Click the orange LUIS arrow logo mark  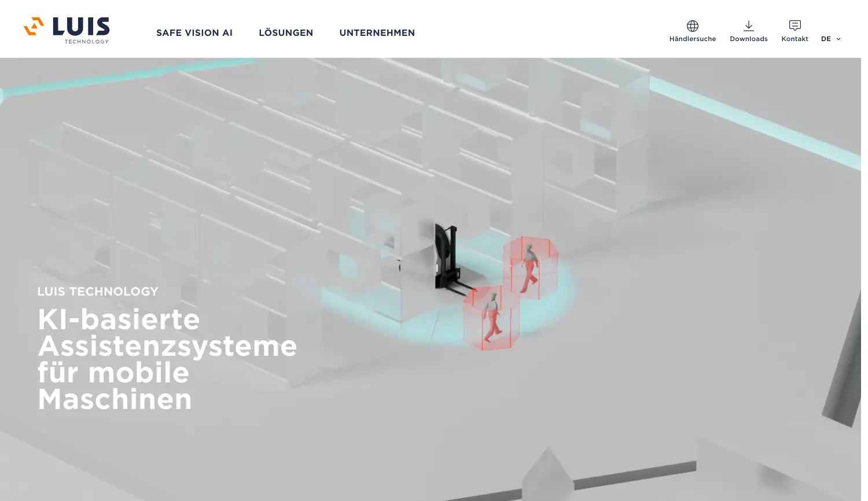point(34,27)
